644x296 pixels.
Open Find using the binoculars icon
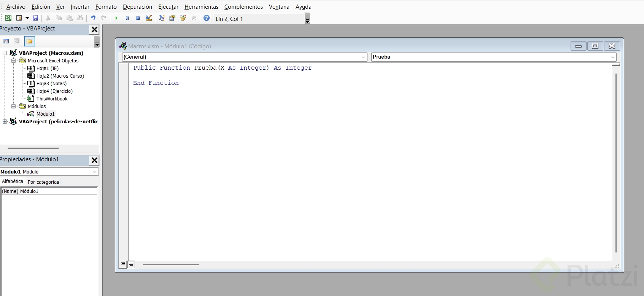tap(80, 18)
